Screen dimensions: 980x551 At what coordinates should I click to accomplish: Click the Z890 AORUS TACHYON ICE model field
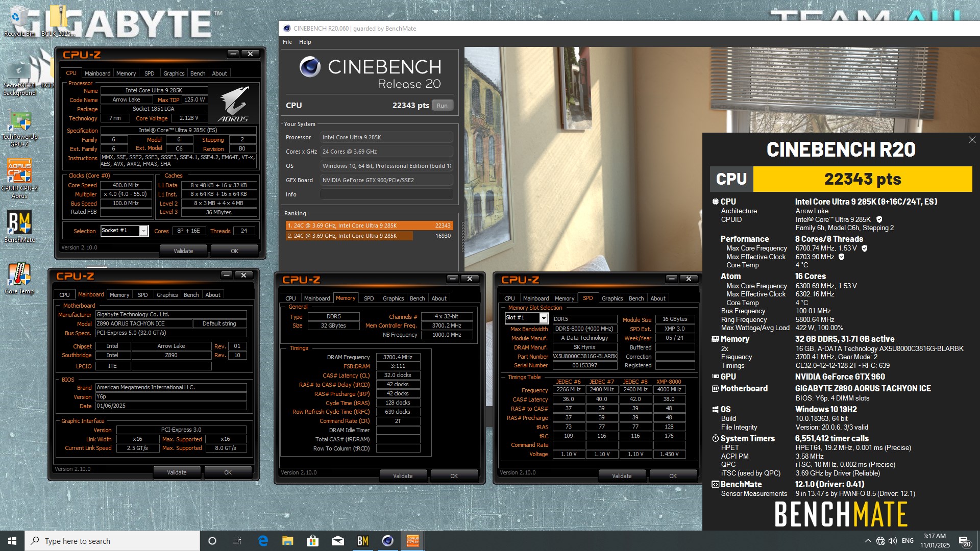143,323
